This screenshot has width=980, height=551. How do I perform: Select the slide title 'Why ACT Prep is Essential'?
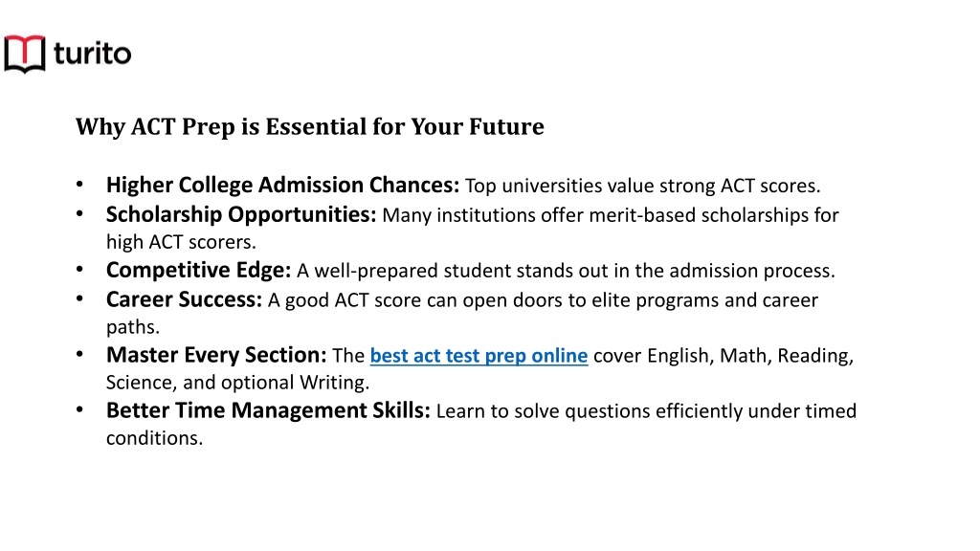[x=310, y=126]
